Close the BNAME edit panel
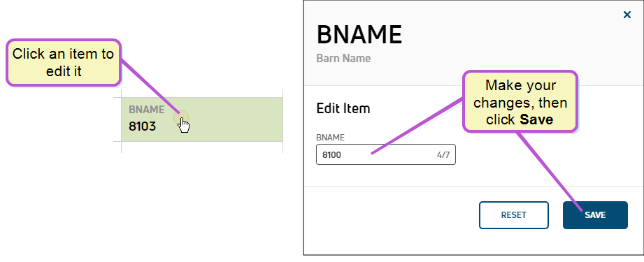644x262 pixels. click(627, 15)
